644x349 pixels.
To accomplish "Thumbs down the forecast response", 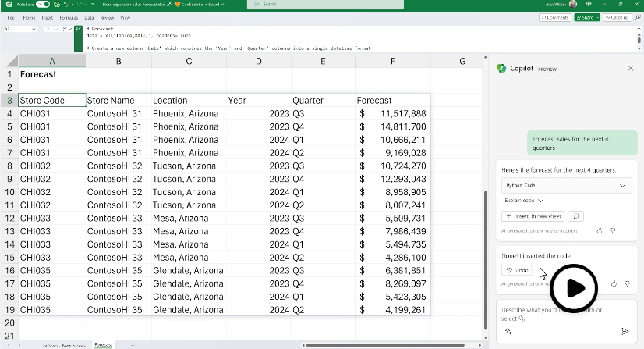I will (613, 230).
